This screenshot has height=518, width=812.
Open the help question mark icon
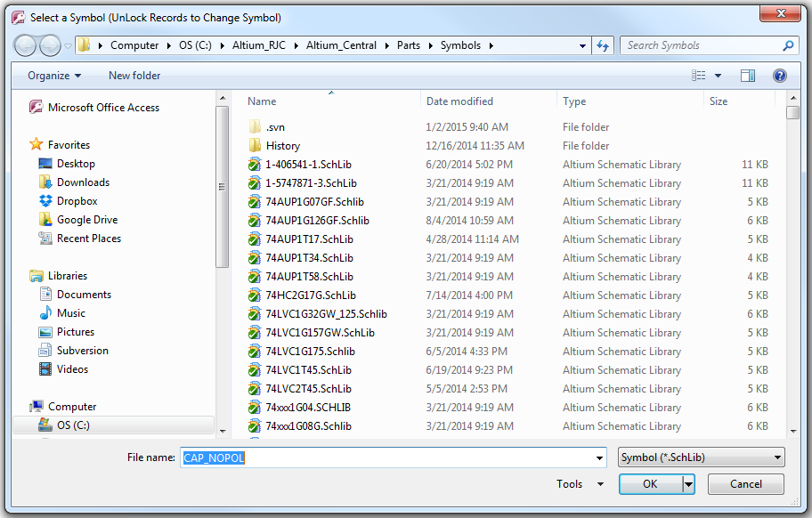[x=779, y=76]
